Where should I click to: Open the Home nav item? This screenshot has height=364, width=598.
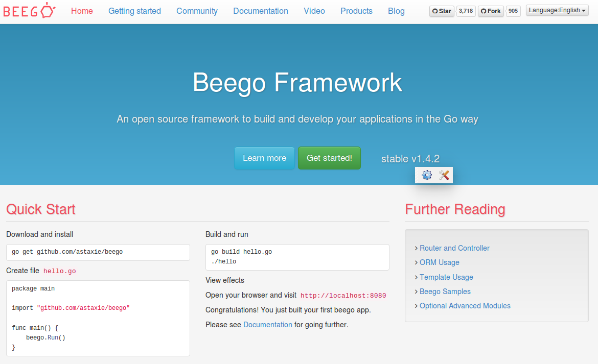tap(82, 11)
